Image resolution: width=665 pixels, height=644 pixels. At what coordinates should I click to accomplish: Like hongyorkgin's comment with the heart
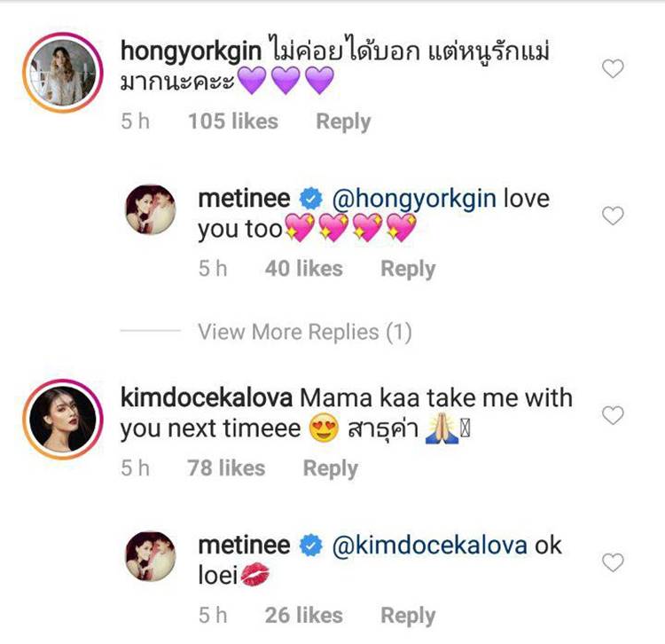[613, 68]
